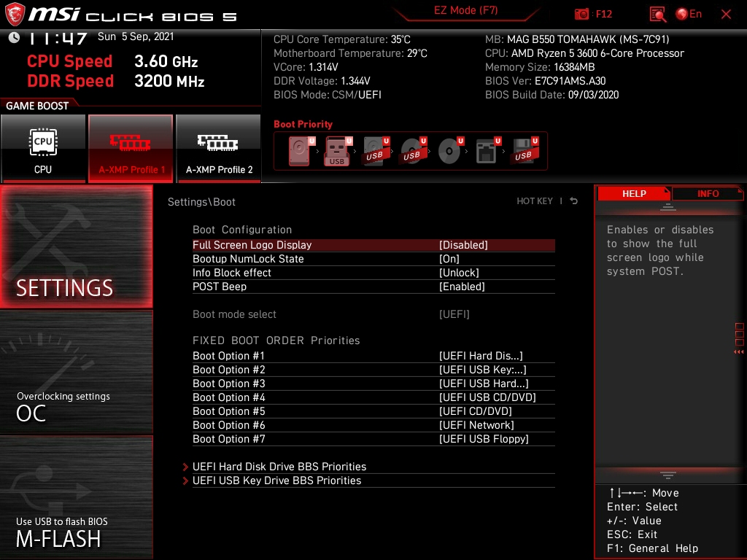Toggle A-XMP Profile 1
Screen dimensions: 747x560
pyautogui.click(x=131, y=149)
